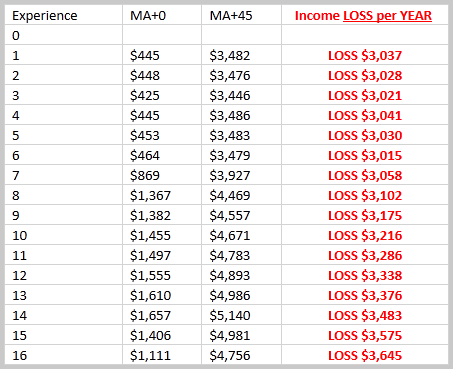Select the $1,111 cell
This screenshot has width=453, height=369.
[x=162, y=355]
